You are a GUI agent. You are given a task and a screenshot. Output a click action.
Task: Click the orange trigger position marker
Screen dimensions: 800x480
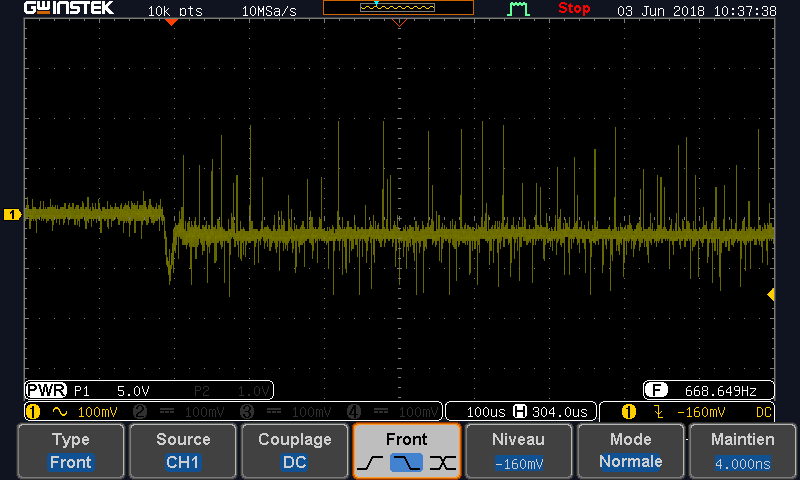coord(171,22)
